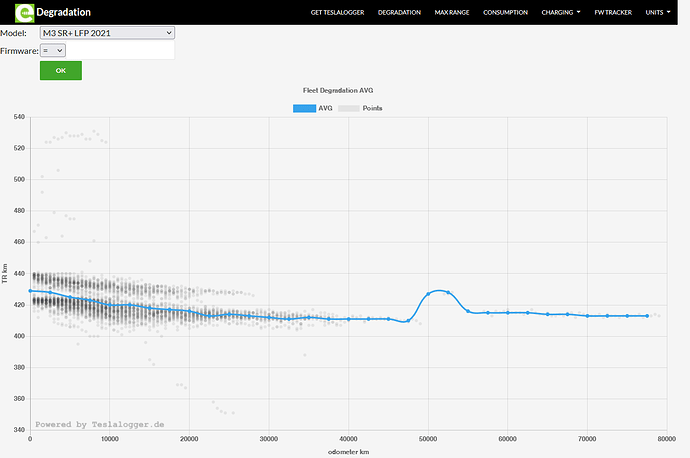Click the AVG data point at odometer 0
This screenshot has width=690, height=458.
pos(30,291)
